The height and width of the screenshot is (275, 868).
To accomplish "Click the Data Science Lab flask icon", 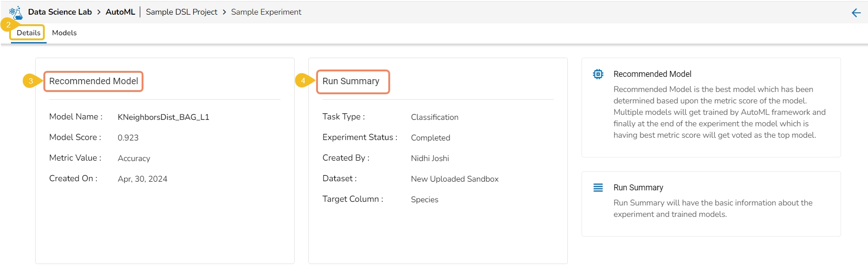I will point(16,12).
